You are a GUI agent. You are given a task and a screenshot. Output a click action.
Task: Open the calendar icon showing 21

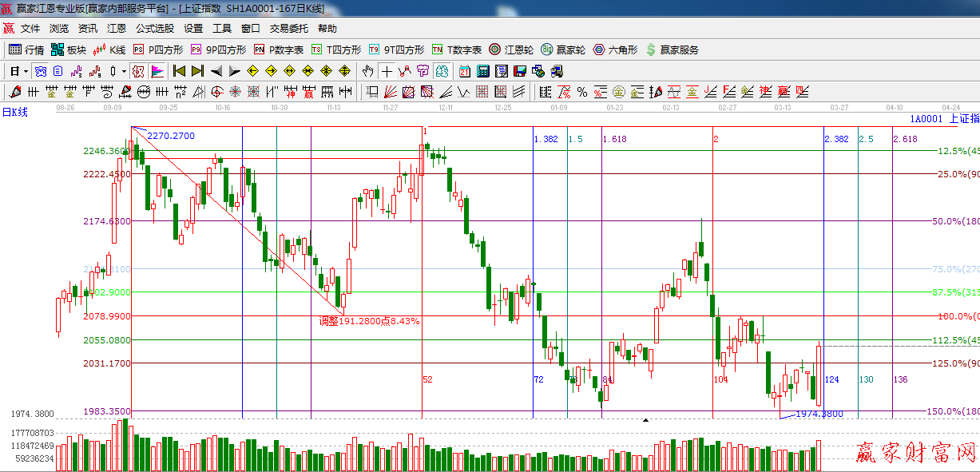(x=464, y=71)
